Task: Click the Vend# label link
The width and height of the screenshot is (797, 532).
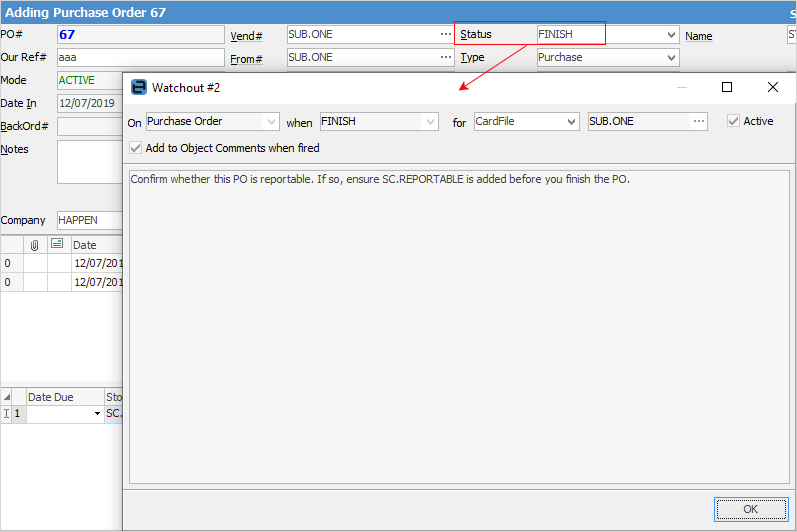Action: pyautogui.click(x=246, y=36)
